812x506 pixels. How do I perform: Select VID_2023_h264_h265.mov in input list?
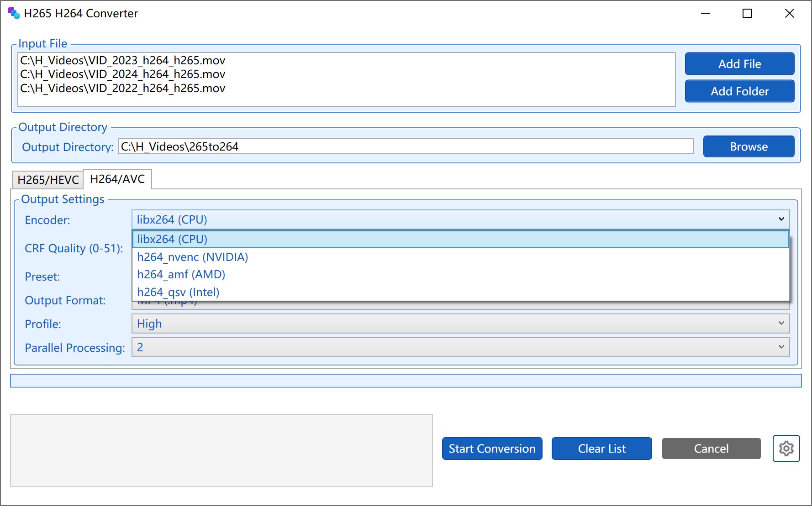[x=122, y=60]
